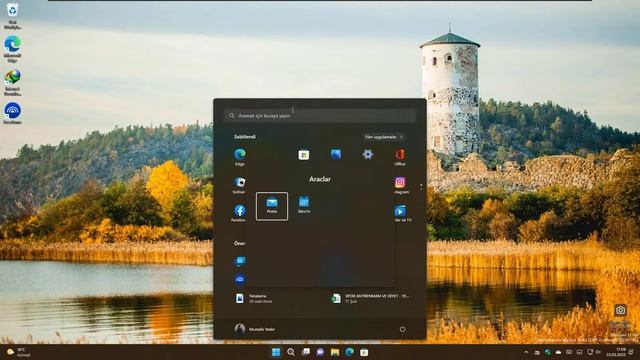Show hidden system tray icons chevron
Image resolution: width=640 pixels, height=360 pixels.
(526, 352)
